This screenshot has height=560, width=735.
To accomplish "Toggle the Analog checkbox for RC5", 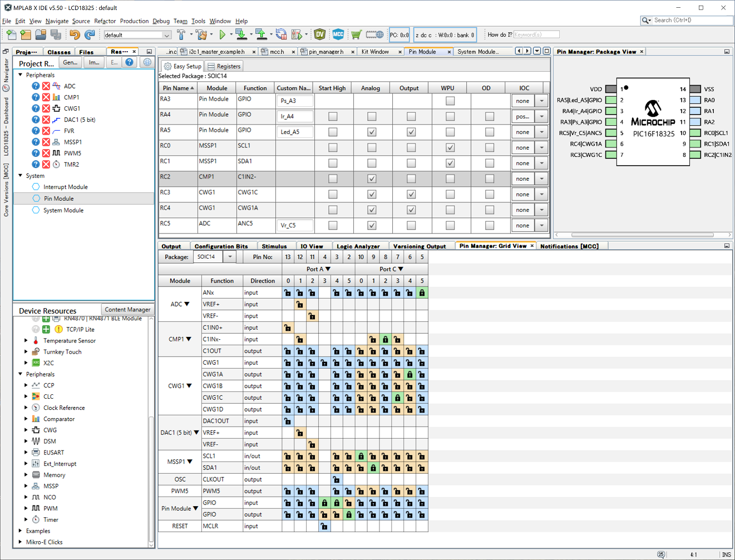I will point(372,226).
